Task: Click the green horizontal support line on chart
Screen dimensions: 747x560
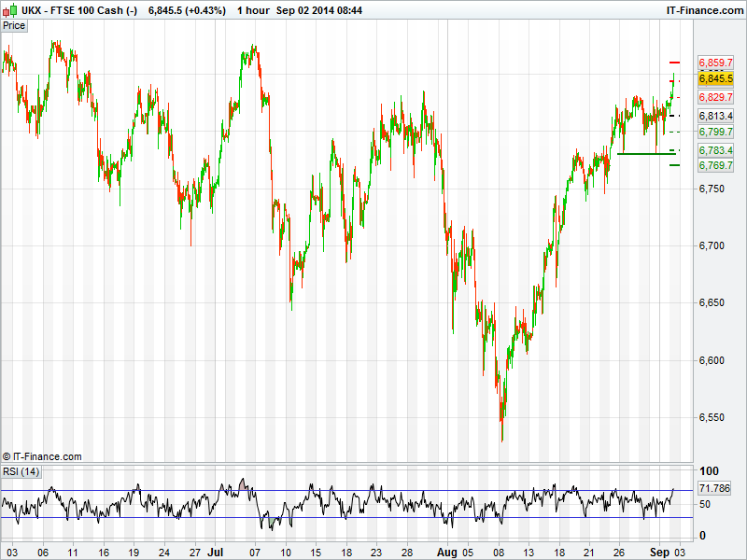Action: 646,154
